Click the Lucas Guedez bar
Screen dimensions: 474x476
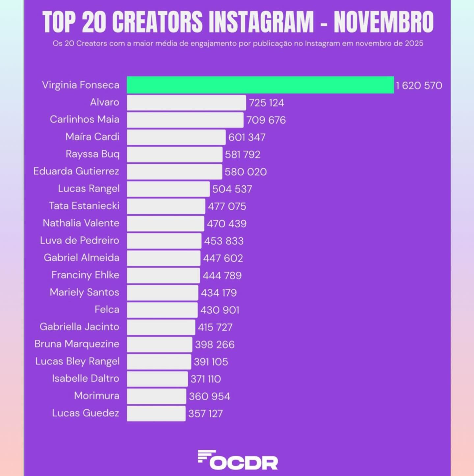pos(156,413)
